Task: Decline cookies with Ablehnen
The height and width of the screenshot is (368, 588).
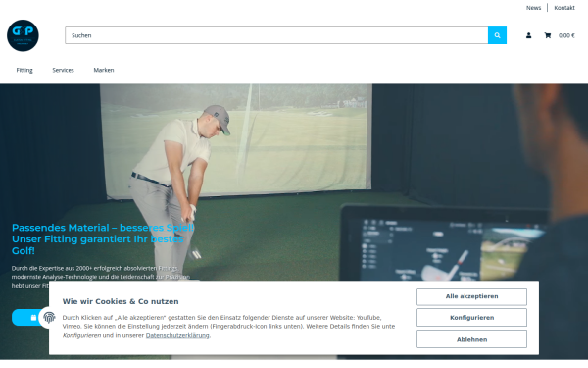Action: coord(471,339)
